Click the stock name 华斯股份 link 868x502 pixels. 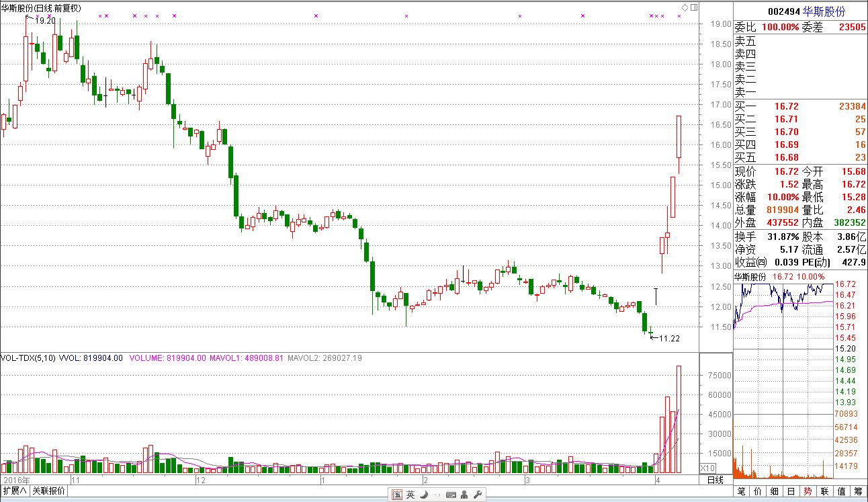click(x=824, y=12)
